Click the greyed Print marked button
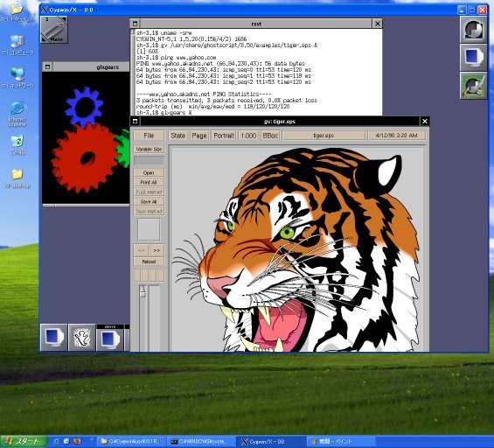This screenshot has height=448, width=494. 149,192
